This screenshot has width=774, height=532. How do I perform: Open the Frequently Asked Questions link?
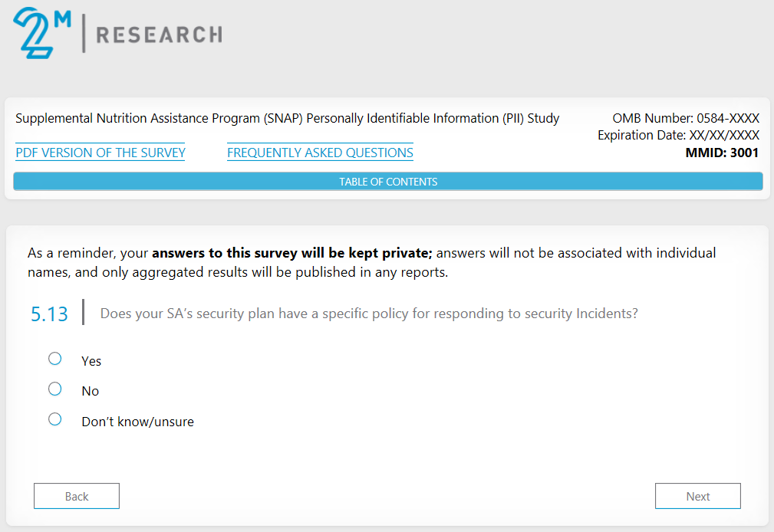pos(320,153)
